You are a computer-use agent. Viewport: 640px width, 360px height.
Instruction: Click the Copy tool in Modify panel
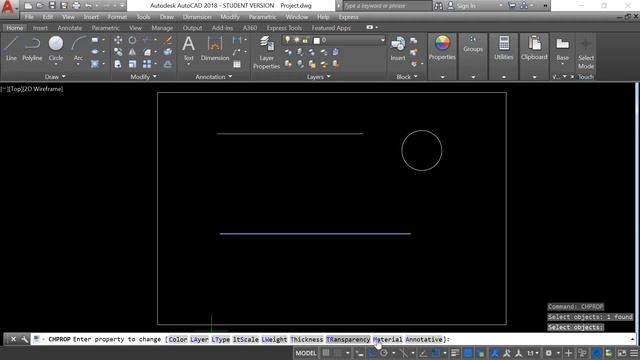pyautogui.click(x=118, y=52)
